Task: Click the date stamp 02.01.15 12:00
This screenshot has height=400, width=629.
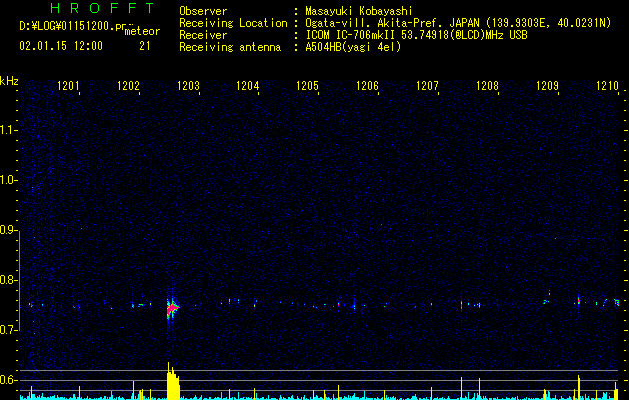Action: click(61, 46)
